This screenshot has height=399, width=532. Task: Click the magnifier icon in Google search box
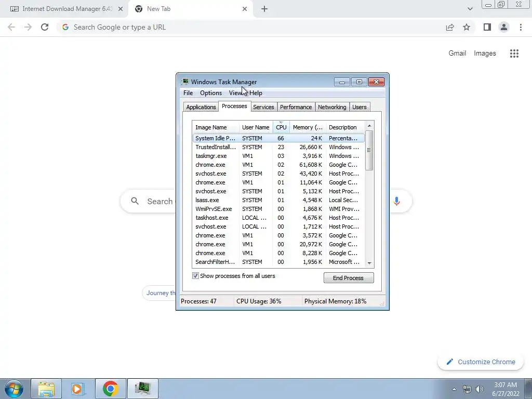tap(135, 201)
